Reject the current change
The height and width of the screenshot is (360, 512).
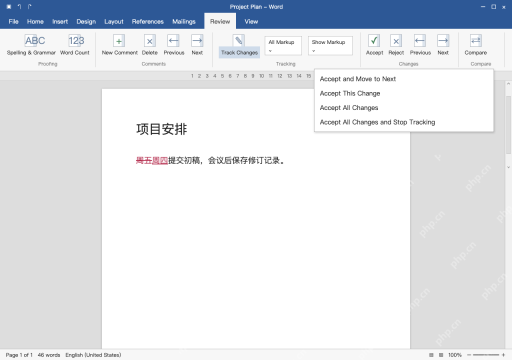coord(396,45)
